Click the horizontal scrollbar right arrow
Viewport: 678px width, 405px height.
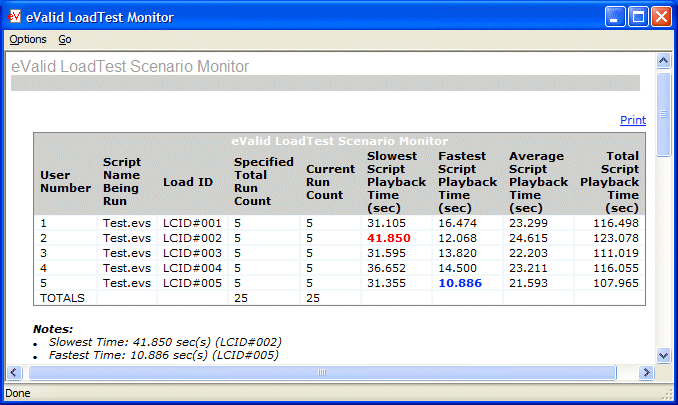click(x=646, y=372)
